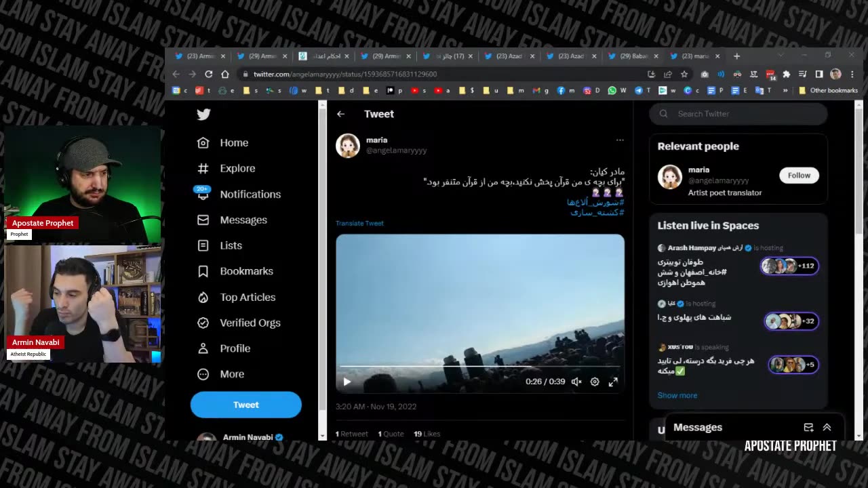The width and height of the screenshot is (868, 488).
Task: Join Arash Hampay's hosted Space
Action: point(789,266)
